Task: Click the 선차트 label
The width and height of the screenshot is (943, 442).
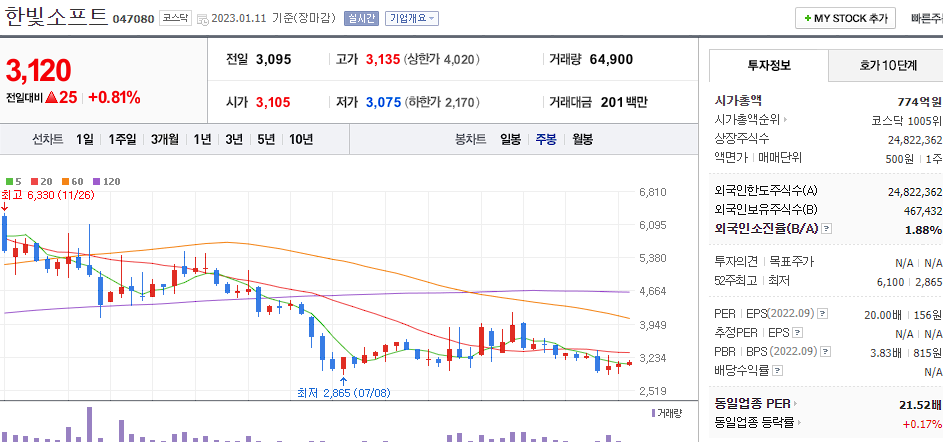Action: click(48, 140)
